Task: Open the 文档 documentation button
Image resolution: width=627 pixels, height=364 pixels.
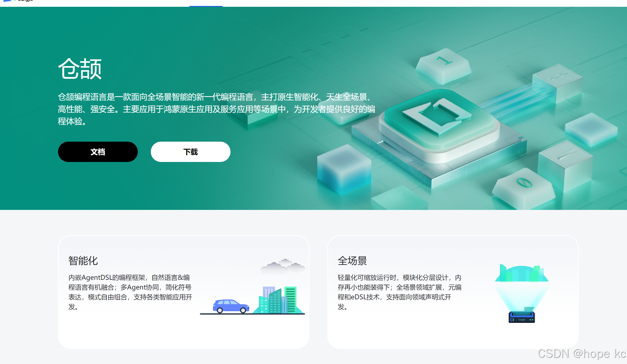Action: coord(98,152)
